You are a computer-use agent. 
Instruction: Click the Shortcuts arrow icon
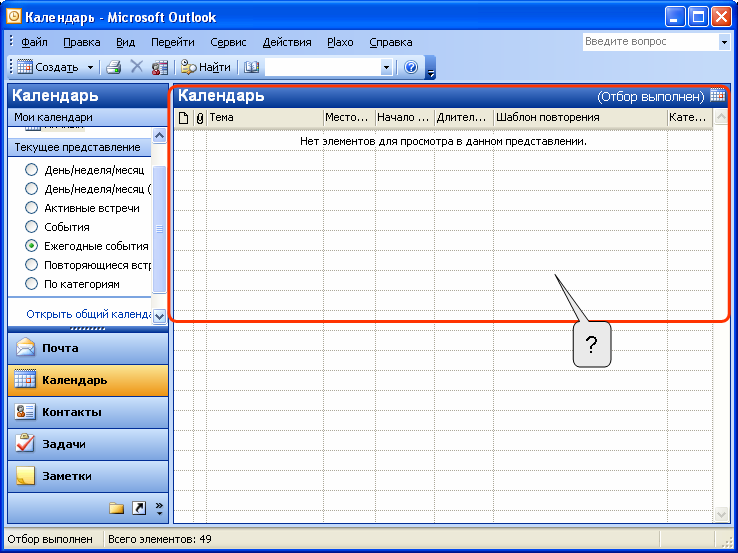139,508
